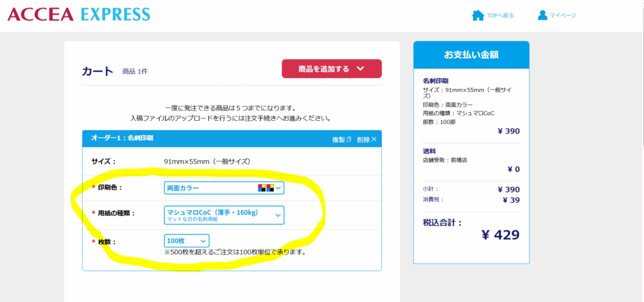Click the 送料 label in summary
This screenshot has width=644, height=302.
[428, 151]
